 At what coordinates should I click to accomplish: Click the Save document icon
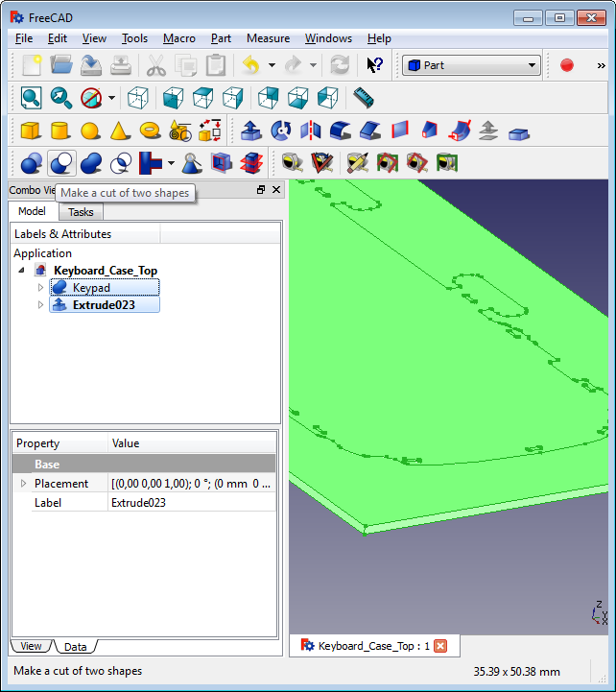[x=91, y=65]
